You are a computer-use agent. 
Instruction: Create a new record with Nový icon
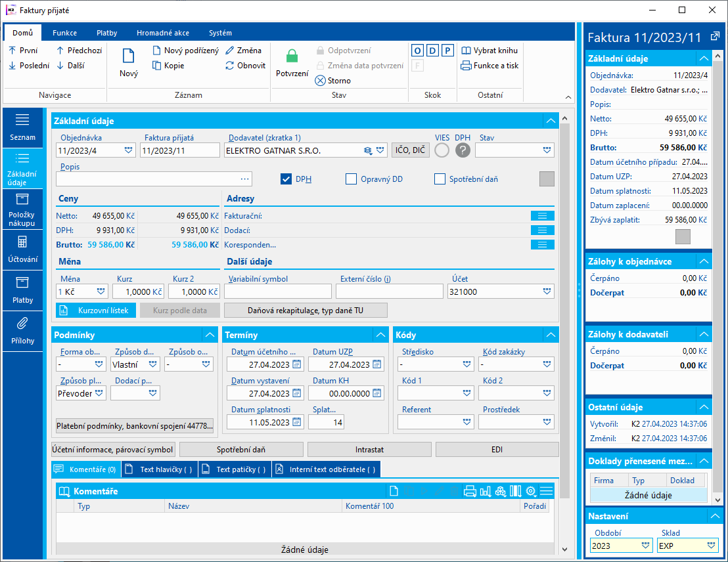tap(128, 57)
